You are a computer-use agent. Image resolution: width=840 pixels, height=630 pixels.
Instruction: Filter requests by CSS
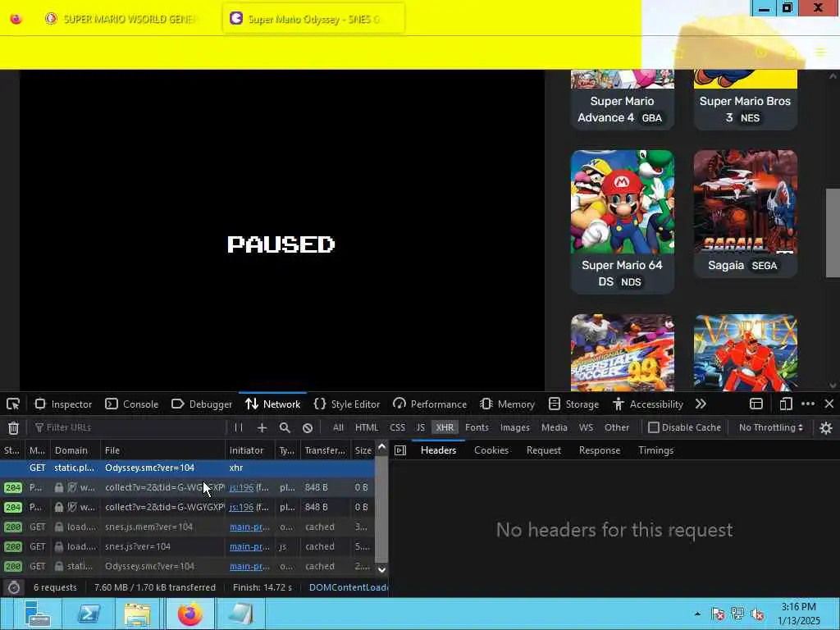[x=398, y=427]
